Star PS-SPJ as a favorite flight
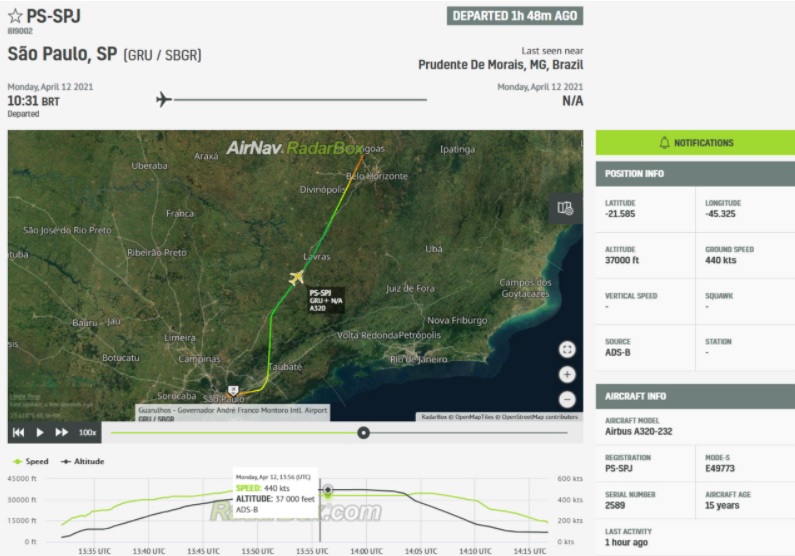The height and width of the screenshot is (556, 795). tap(15, 16)
